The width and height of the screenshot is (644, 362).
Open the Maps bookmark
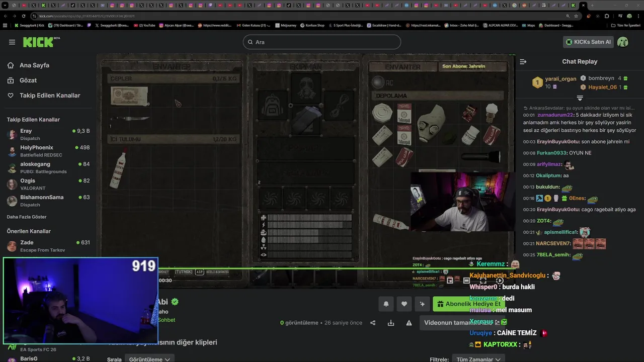point(528,25)
